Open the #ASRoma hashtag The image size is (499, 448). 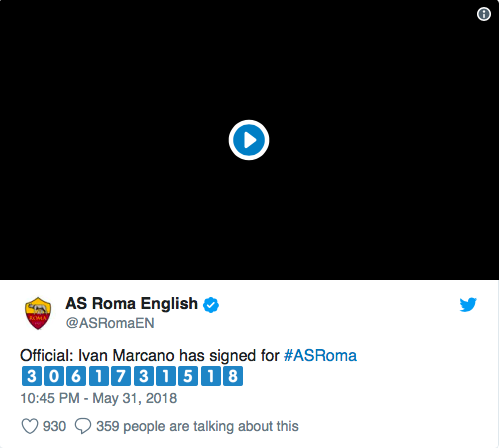pos(320,355)
